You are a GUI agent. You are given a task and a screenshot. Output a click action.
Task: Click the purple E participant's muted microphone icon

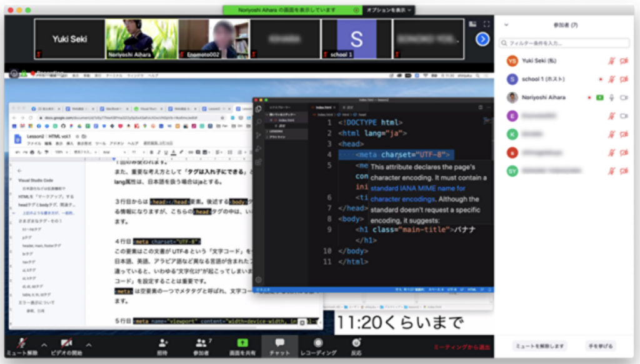611,116
